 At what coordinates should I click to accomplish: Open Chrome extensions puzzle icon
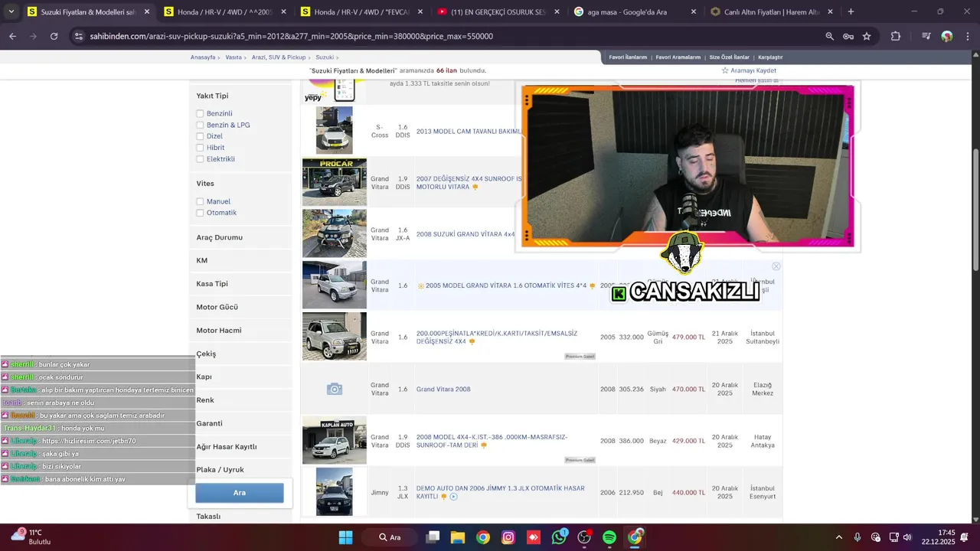tap(896, 36)
